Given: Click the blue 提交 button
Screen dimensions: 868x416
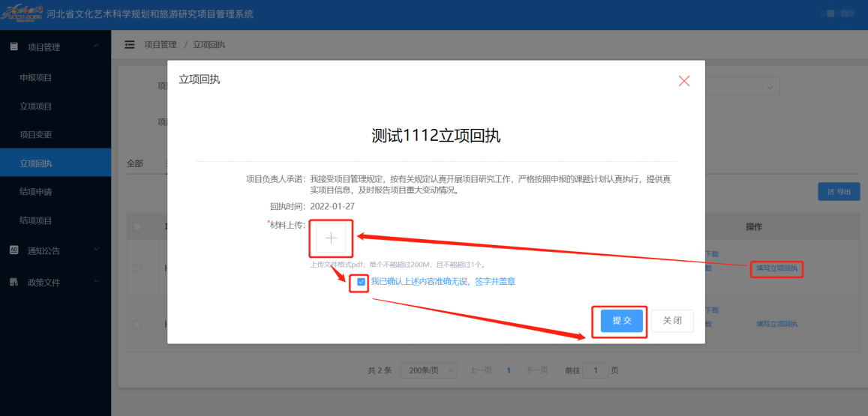Looking at the screenshot, I should tap(621, 321).
